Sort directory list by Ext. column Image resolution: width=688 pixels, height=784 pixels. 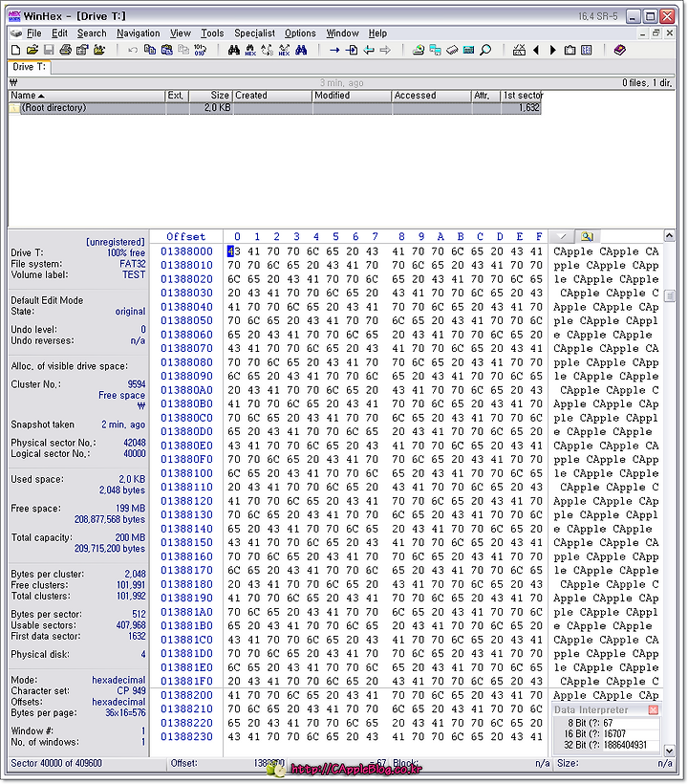pyautogui.click(x=178, y=96)
